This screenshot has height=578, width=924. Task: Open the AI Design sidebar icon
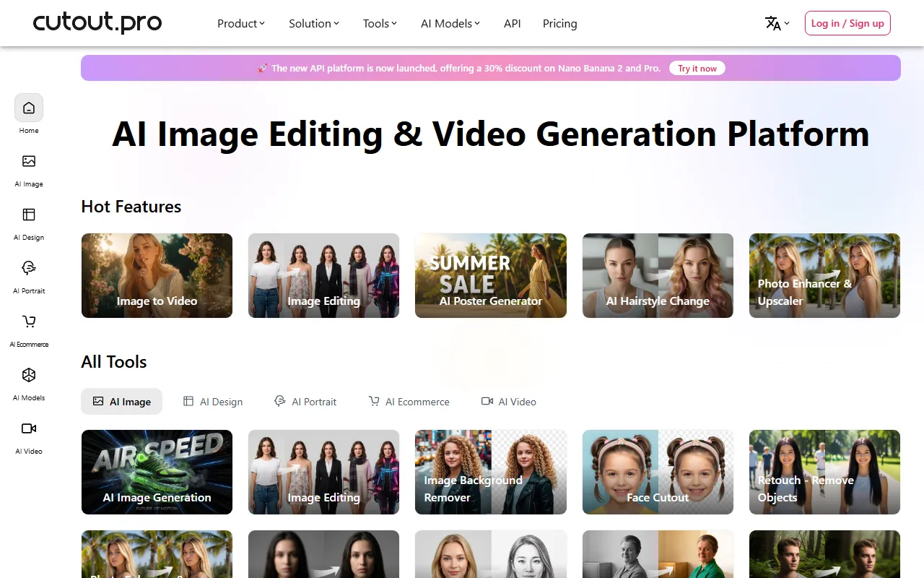point(29,215)
